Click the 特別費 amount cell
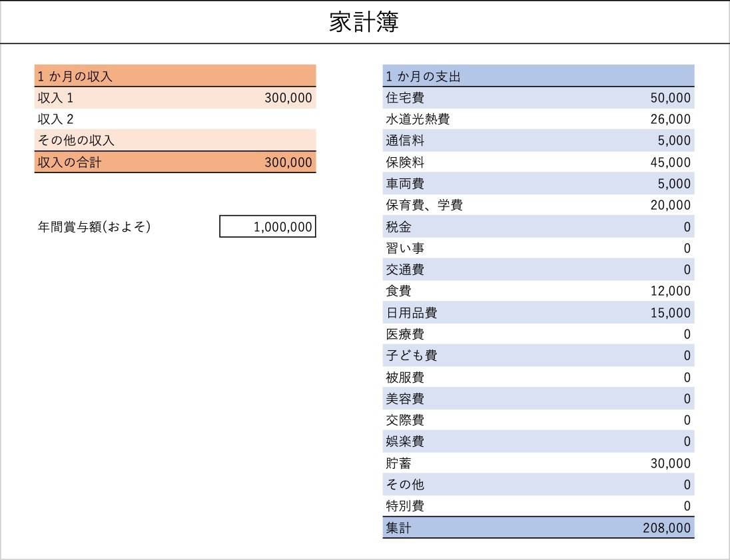730x560 pixels. coord(687,507)
